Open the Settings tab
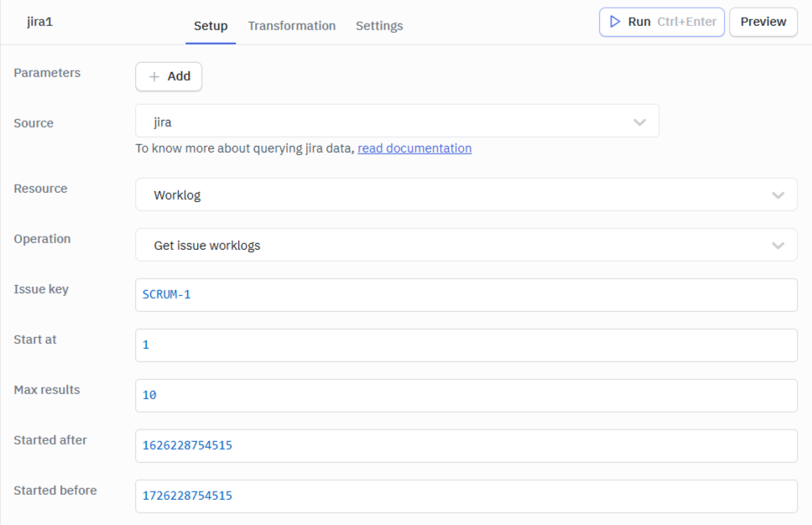This screenshot has width=812, height=525. point(379,26)
